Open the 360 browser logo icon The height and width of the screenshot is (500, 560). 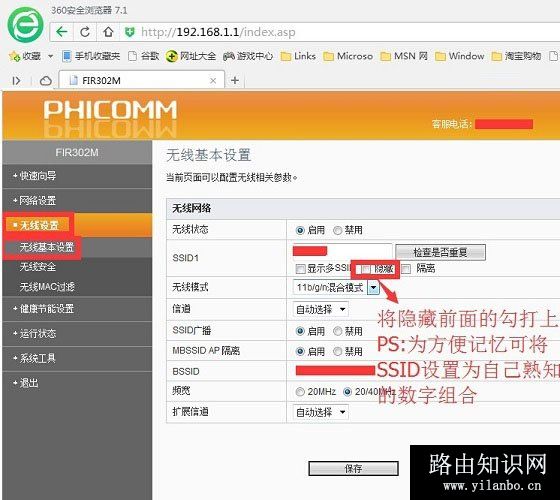[25, 25]
